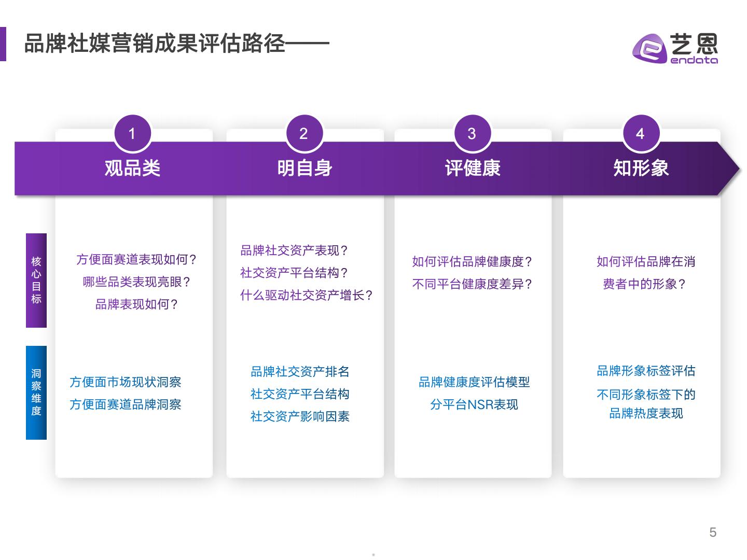Image resolution: width=747 pixels, height=560 pixels.
Task: Open the 知形象 stage section
Action: [x=642, y=168]
